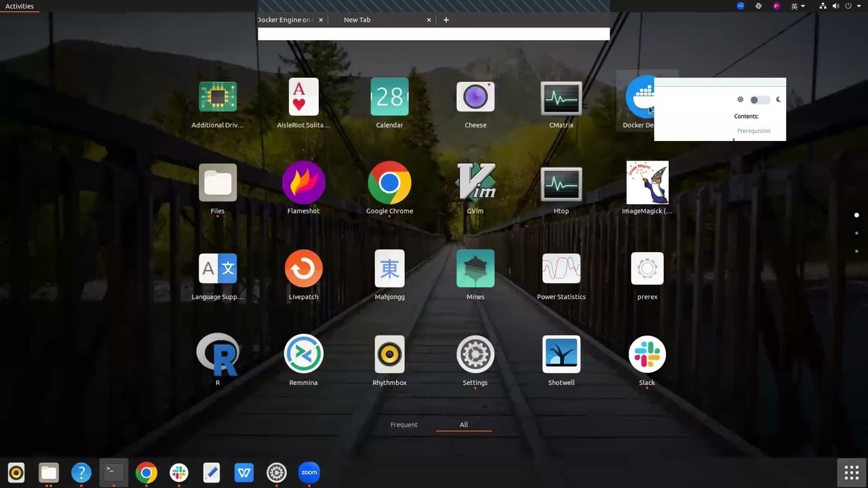Close the New Tab browser tab
Screen dimensions: 868x488
(x=429, y=20)
